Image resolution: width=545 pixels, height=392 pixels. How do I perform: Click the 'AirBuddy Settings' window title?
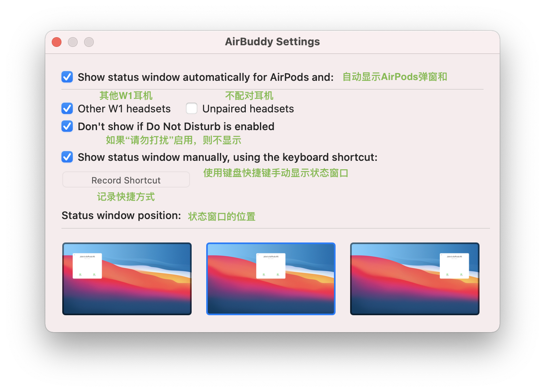pyautogui.click(x=272, y=42)
